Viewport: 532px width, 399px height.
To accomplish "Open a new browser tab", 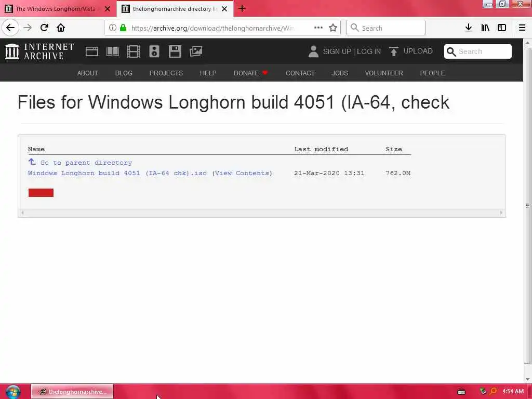I will point(242,8).
